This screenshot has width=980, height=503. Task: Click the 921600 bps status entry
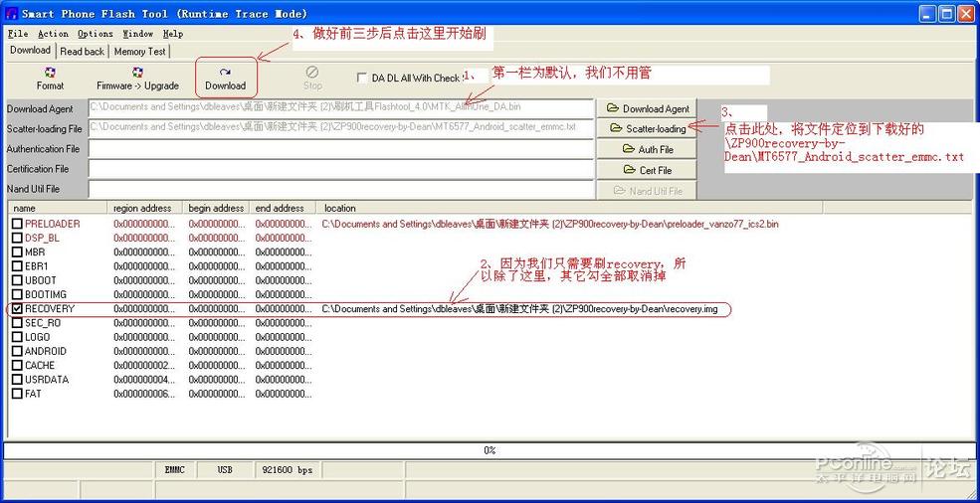(288, 469)
